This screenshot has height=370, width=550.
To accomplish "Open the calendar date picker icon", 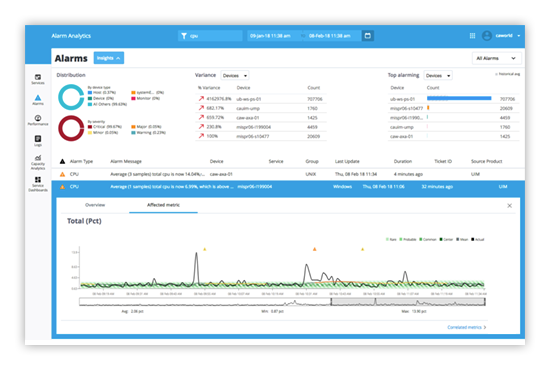I will 368,36.
